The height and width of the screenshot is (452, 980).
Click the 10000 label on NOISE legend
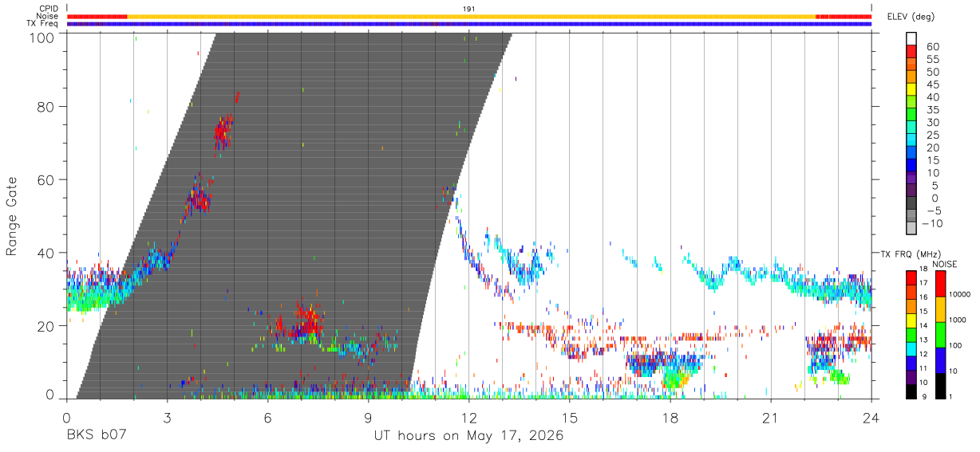[x=962, y=295]
